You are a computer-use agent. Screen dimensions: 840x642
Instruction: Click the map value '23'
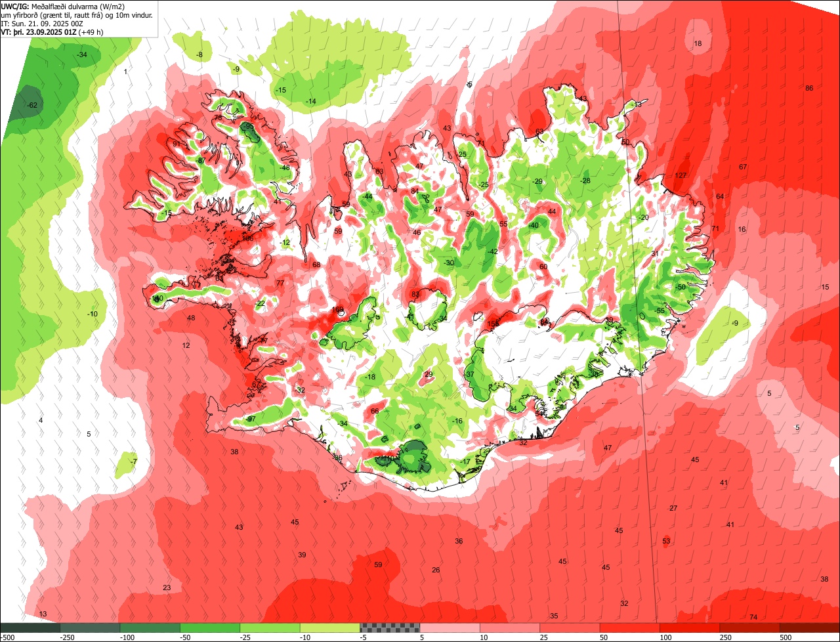(x=167, y=588)
